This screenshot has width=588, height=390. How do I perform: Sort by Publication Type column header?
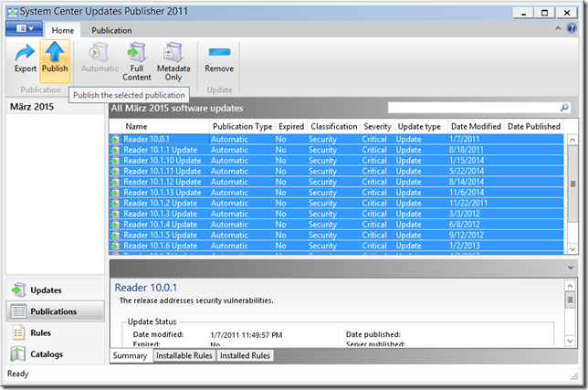click(x=242, y=127)
